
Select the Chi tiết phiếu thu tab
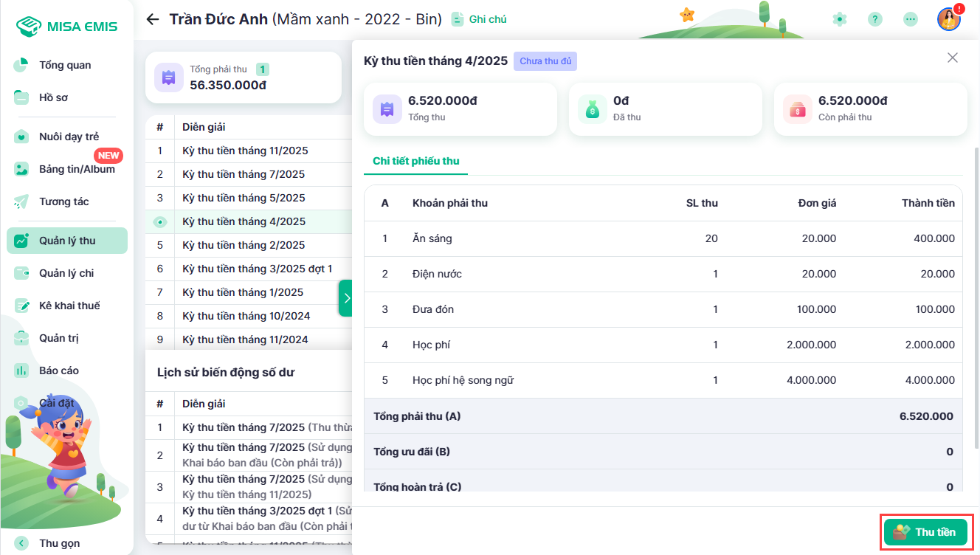415,161
